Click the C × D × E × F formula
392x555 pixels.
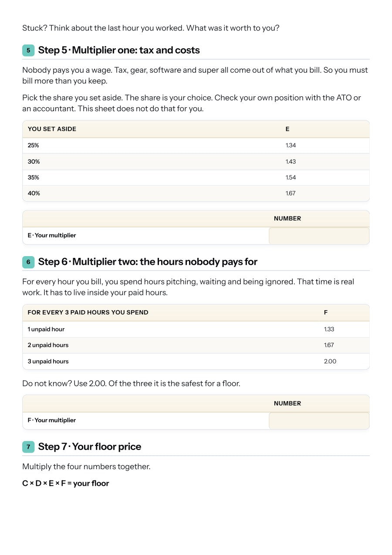[x=66, y=484]
